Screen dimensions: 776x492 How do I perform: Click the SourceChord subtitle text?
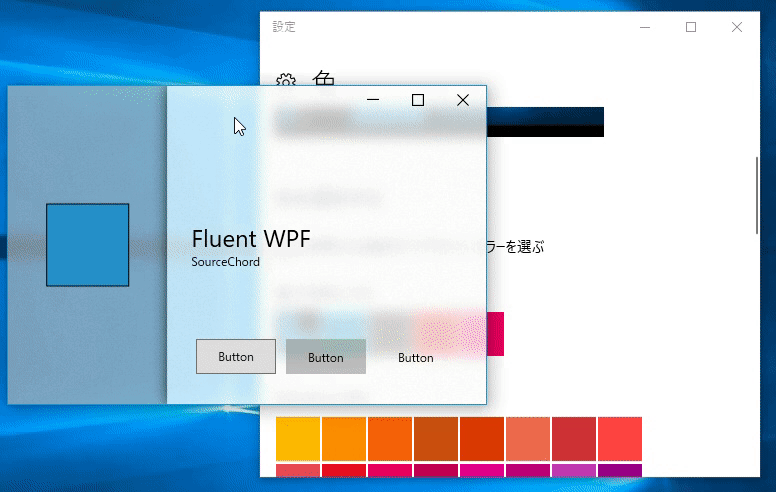tap(226, 262)
